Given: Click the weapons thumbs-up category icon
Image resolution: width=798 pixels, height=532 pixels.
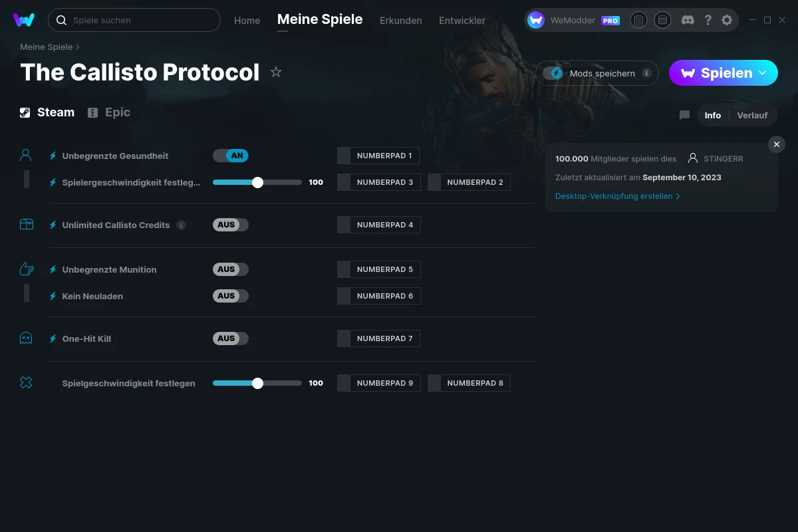Looking at the screenshot, I should click(x=26, y=269).
